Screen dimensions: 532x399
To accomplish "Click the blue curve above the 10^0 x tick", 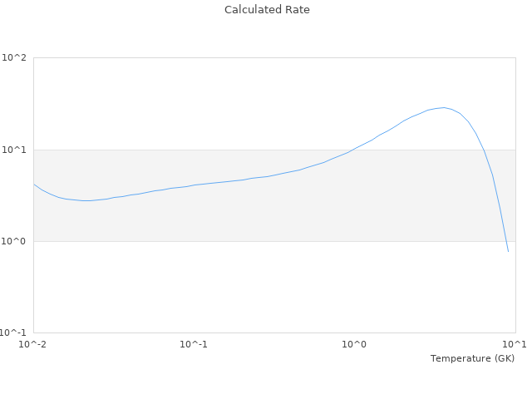I will tap(355, 149).
